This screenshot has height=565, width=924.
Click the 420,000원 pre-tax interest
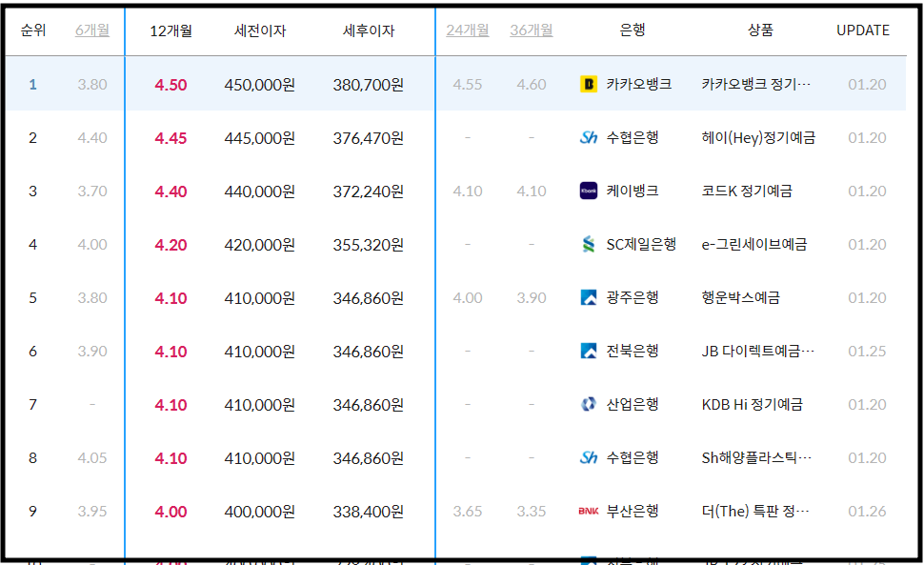(x=260, y=245)
